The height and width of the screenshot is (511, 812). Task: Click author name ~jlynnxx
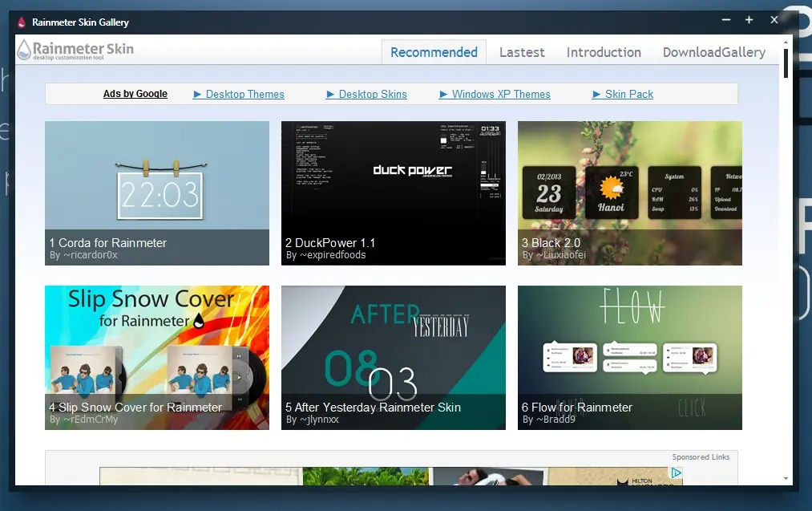pos(319,420)
